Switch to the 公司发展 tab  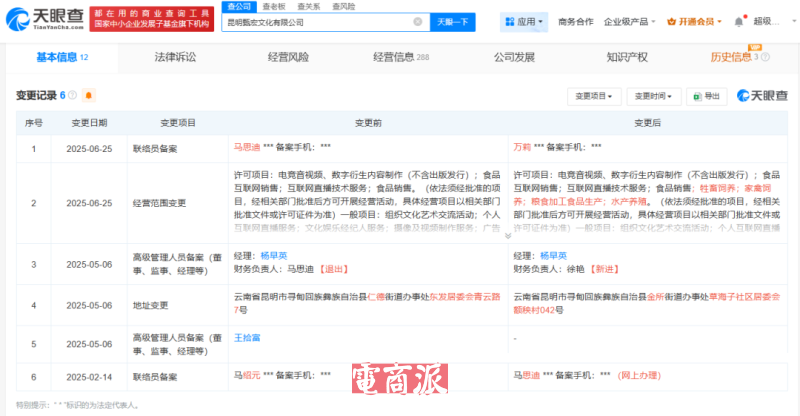point(514,57)
